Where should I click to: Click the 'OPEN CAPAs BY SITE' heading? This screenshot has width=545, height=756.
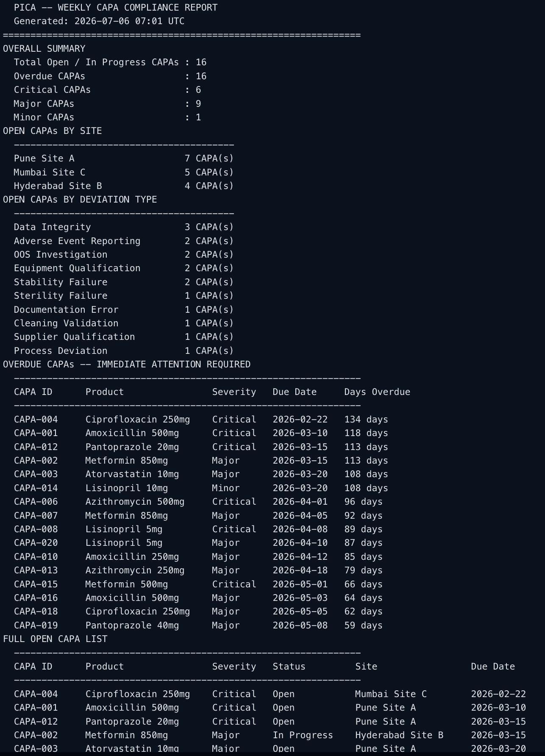pos(53,131)
